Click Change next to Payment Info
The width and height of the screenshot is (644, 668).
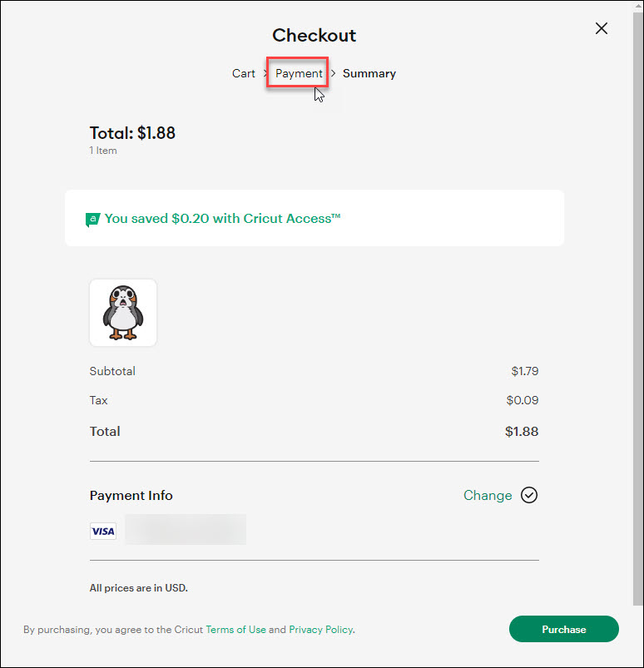pyautogui.click(x=488, y=495)
